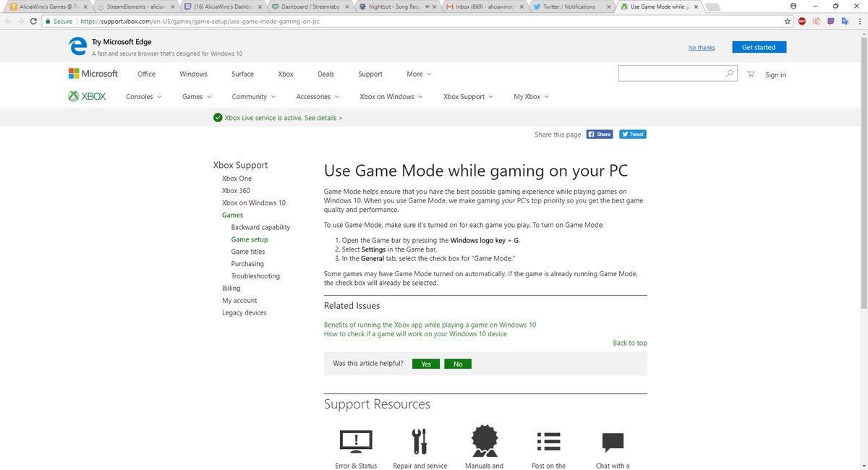This screenshot has width=868, height=470.
Task: Switch to the StreamElements tab
Action: [135, 7]
